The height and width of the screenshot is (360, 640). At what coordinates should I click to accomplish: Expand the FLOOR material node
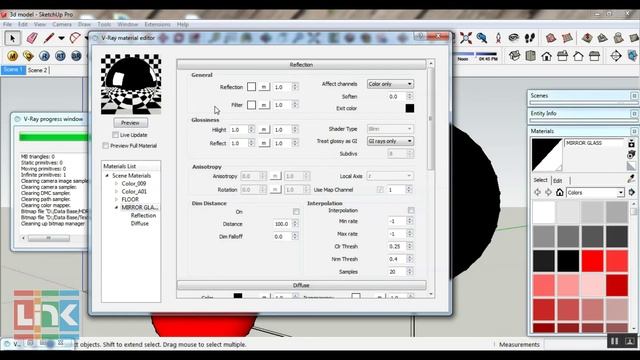tap(116, 199)
